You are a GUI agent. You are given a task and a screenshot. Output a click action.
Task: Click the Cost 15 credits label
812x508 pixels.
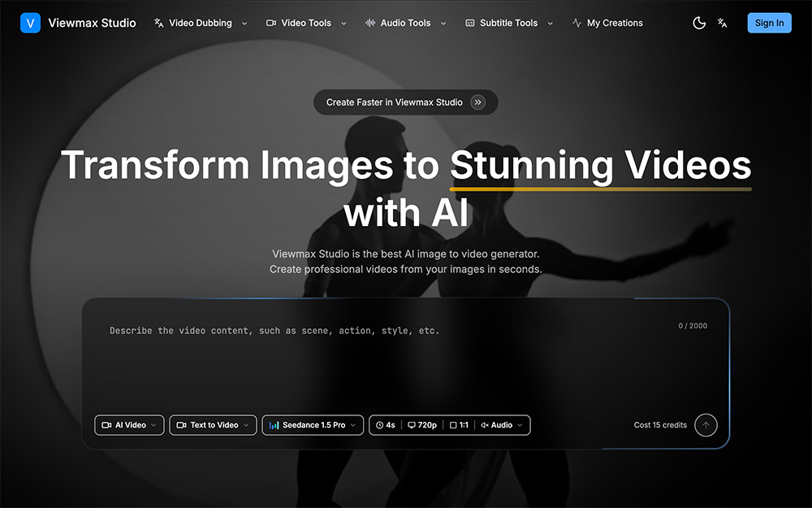point(660,425)
